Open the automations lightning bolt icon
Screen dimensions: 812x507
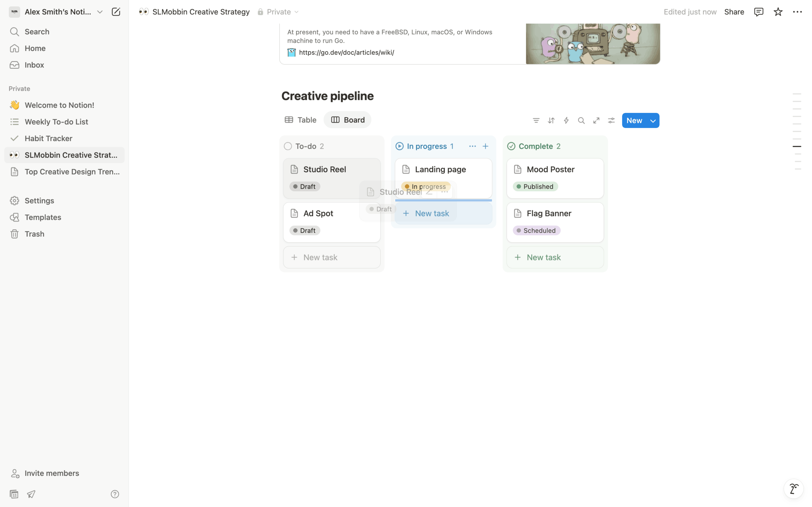[566, 120]
